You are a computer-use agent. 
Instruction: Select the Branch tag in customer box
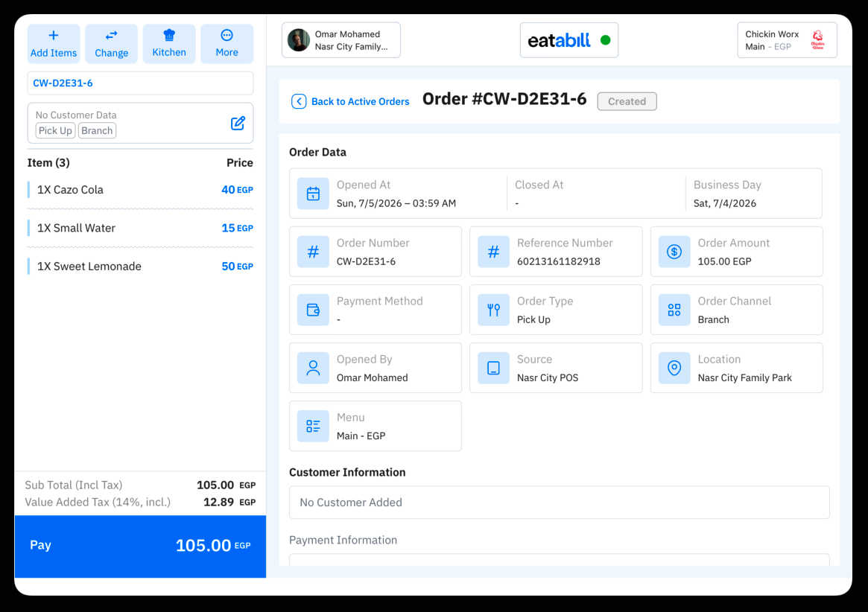97,130
